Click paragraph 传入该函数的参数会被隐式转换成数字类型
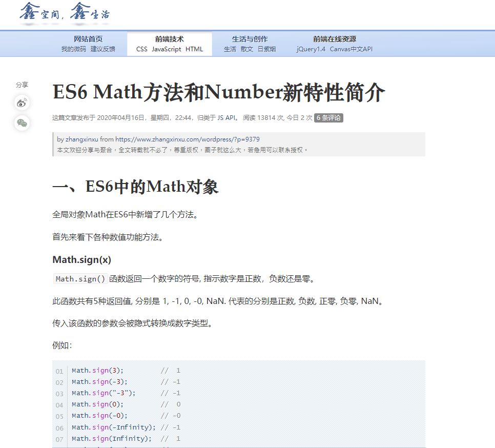This screenshot has height=448, width=495. (x=133, y=323)
